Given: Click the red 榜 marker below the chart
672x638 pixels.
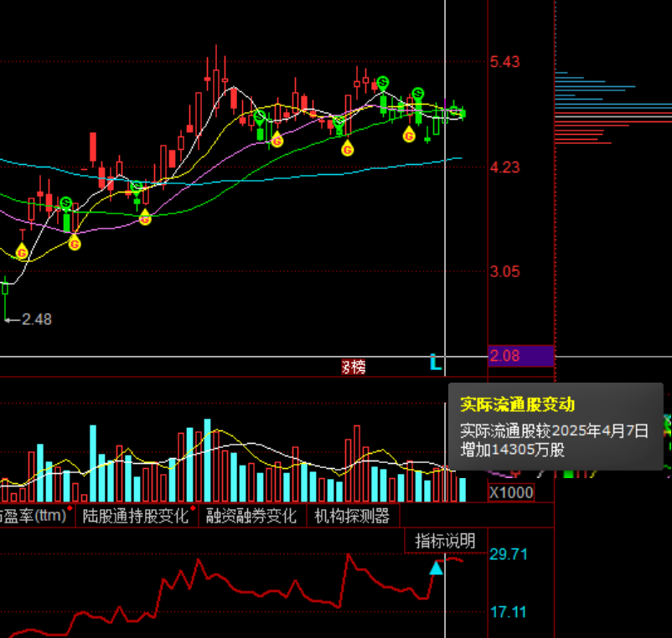Looking at the screenshot, I should pos(354,367).
